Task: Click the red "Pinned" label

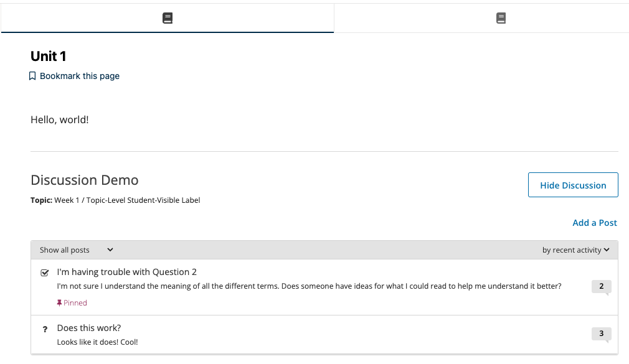Action: coord(75,302)
